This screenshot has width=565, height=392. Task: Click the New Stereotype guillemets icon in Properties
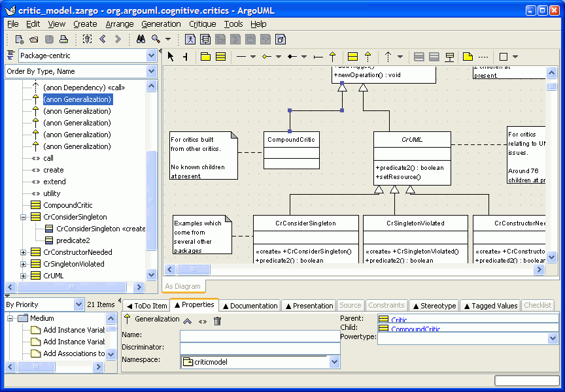203,321
